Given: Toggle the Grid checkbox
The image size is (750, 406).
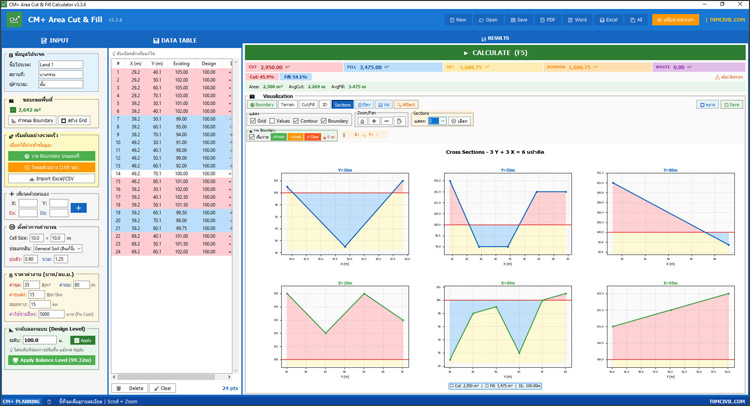Looking at the screenshot, I should pos(253,121).
